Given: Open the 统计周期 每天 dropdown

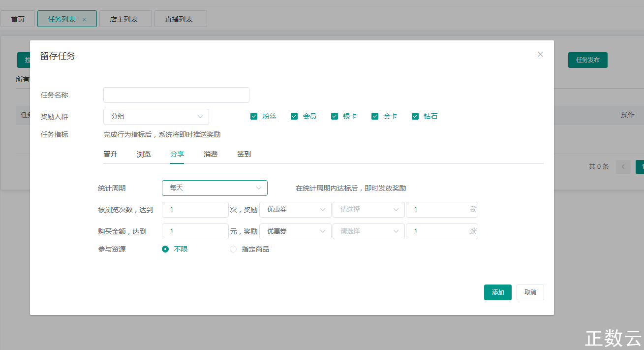Looking at the screenshot, I should click(x=215, y=188).
